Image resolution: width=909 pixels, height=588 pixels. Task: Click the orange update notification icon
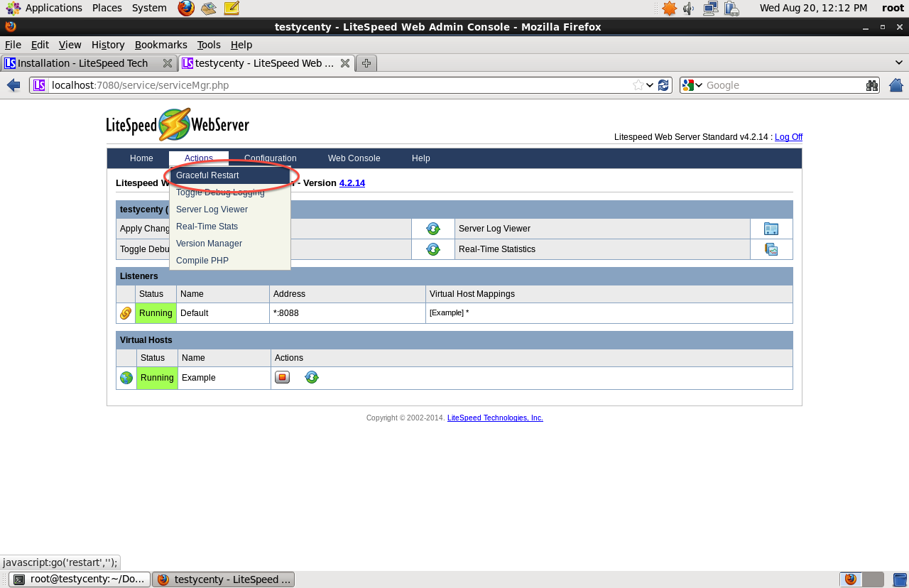pos(669,9)
